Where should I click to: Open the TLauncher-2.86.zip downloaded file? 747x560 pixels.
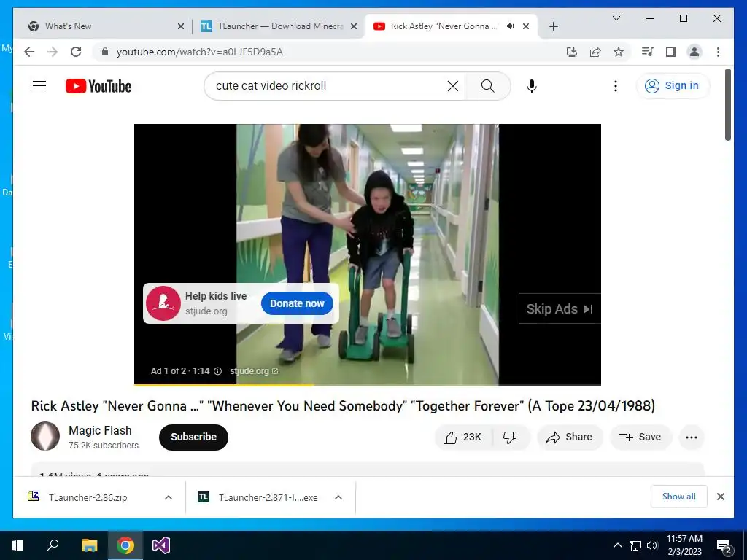click(x=88, y=497)
